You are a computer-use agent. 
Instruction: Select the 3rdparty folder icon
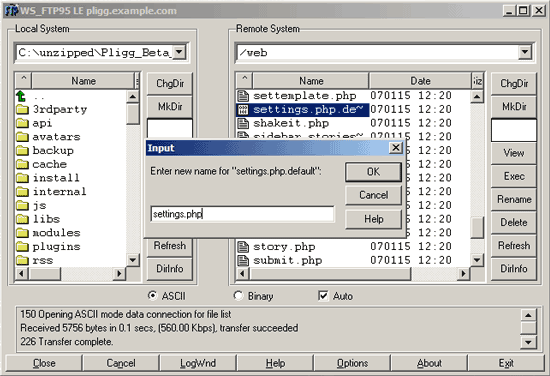pyautogui.click(x=22, y=109)
